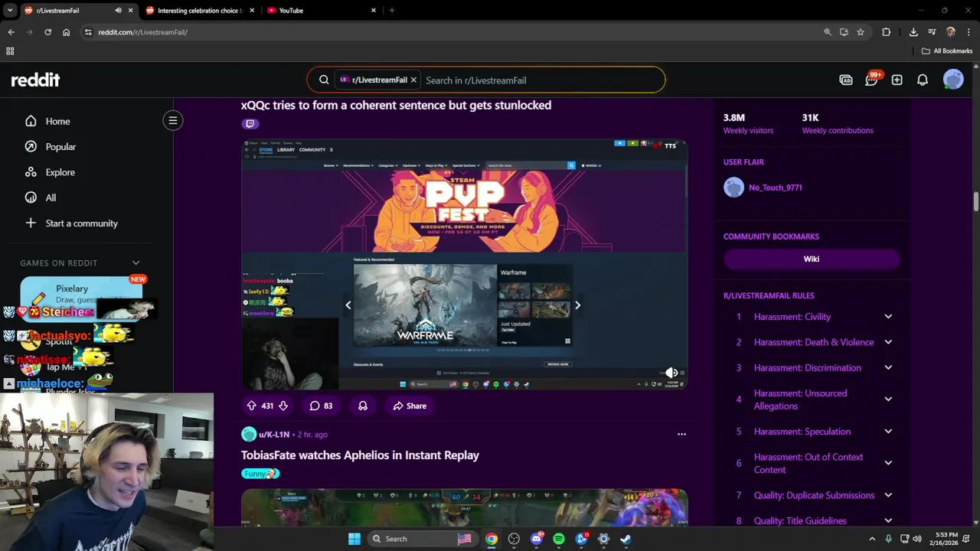
Task: Downvote the xQc stunlocked post
Action: tap(283, 406)
